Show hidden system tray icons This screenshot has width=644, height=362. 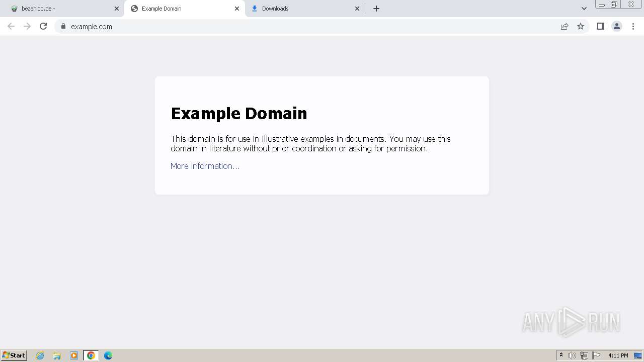pos(561,355)
